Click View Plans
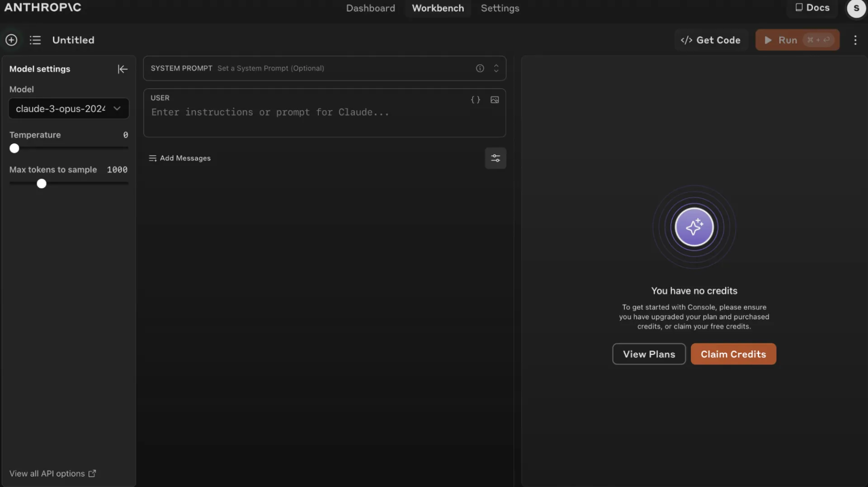Viewport: 868px width, 487px height. point(649,354)
